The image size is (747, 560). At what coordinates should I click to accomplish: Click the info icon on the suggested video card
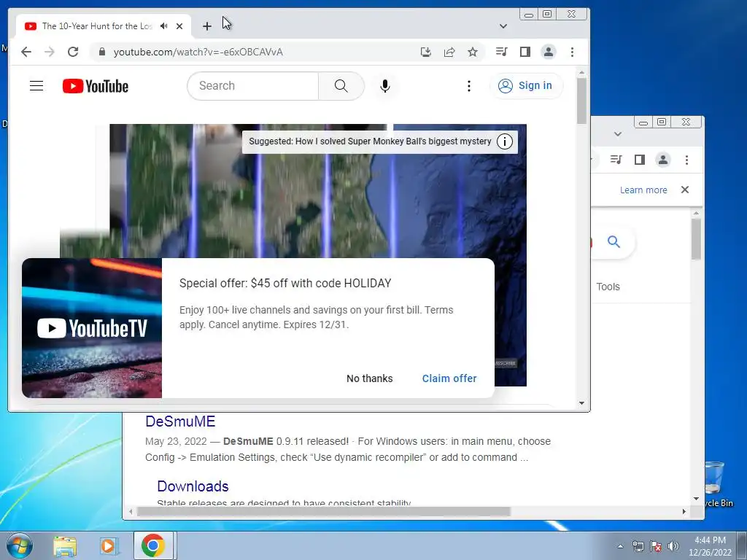[505, 141]
